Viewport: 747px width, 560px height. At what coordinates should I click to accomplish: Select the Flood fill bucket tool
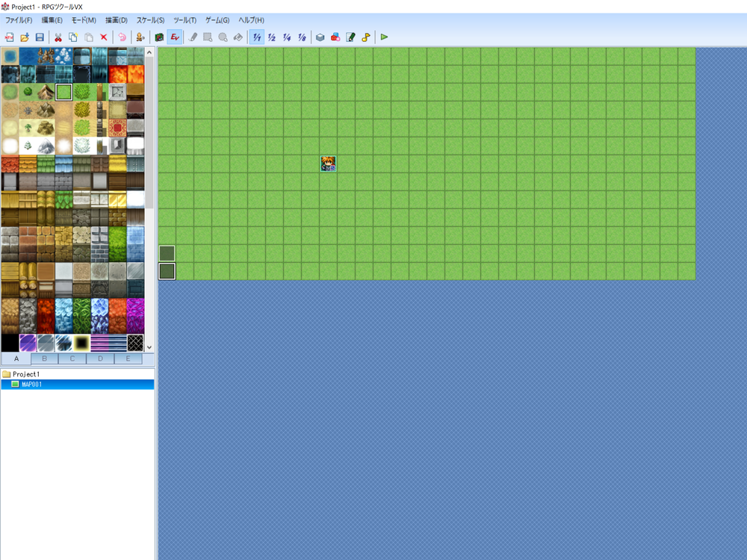(x=238, y=37)
